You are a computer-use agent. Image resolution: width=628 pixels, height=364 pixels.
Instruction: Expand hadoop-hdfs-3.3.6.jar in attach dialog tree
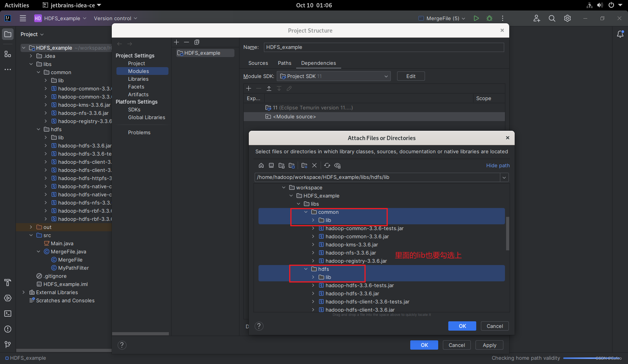(313, 293)
